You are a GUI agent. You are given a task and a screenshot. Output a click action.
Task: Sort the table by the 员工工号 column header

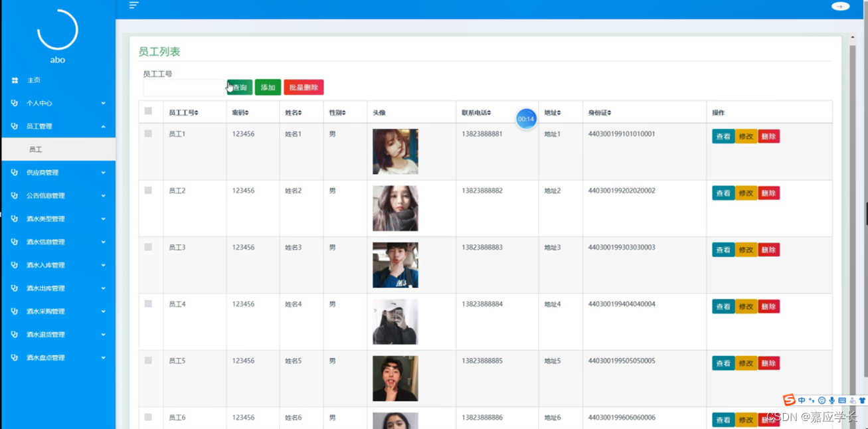[183, 113]
